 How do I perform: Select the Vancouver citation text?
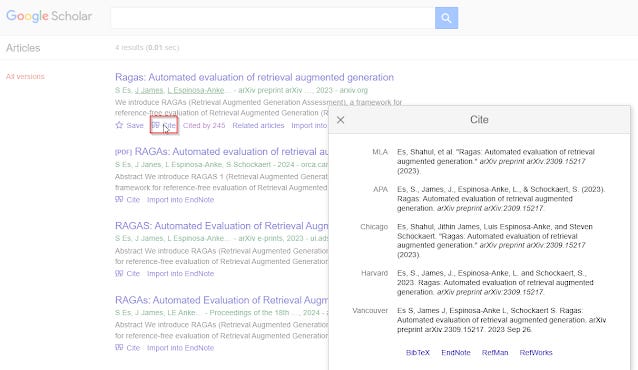tap(502, 320)
